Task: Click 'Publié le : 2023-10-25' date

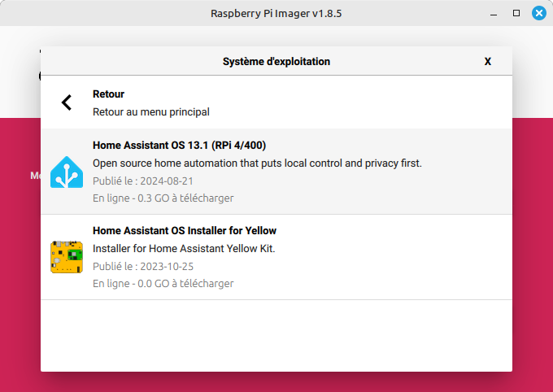Action: tap(143, 267)
